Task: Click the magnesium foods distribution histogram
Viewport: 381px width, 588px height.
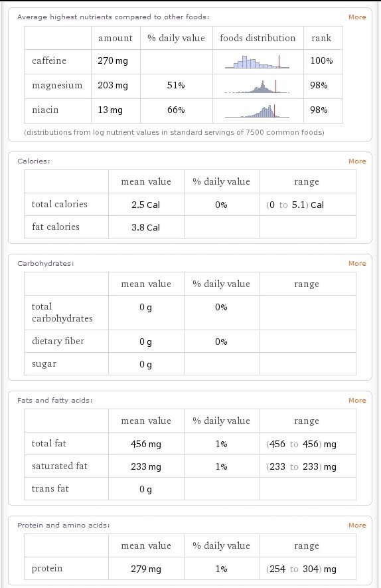Action: coord(257,86)
